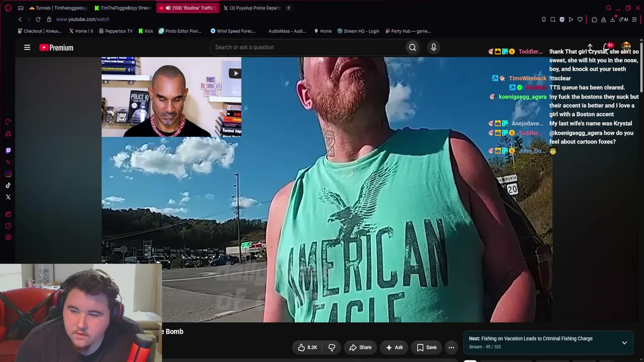Open the browser snapshot tool
The image size is (644, 362).
click(553, 20)
